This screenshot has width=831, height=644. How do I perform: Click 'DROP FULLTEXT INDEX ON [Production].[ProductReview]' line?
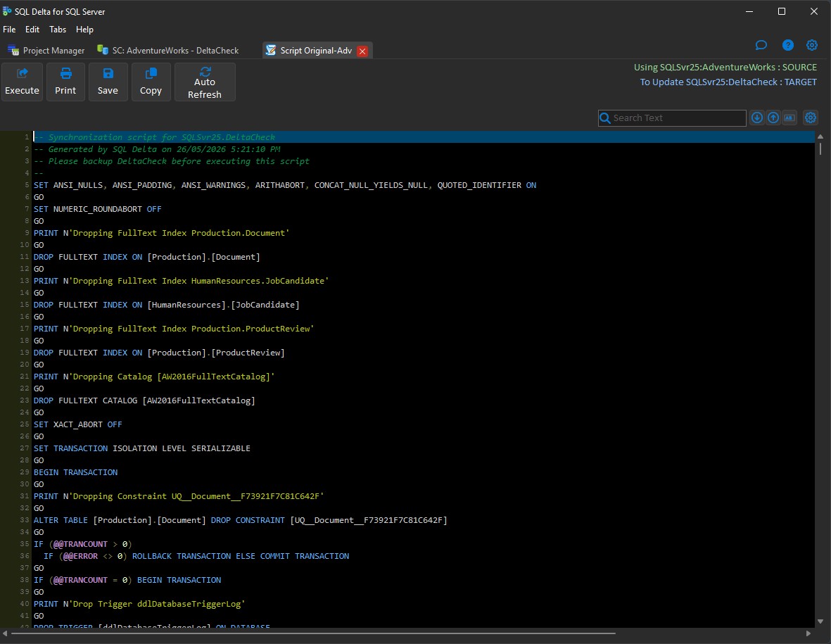click(x=159, y=353)
